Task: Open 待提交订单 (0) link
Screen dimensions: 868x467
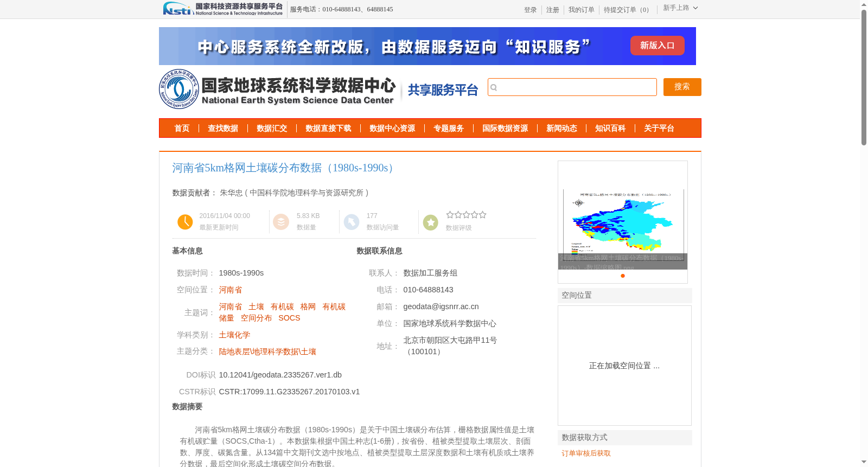Action: [x=628, y=10]
